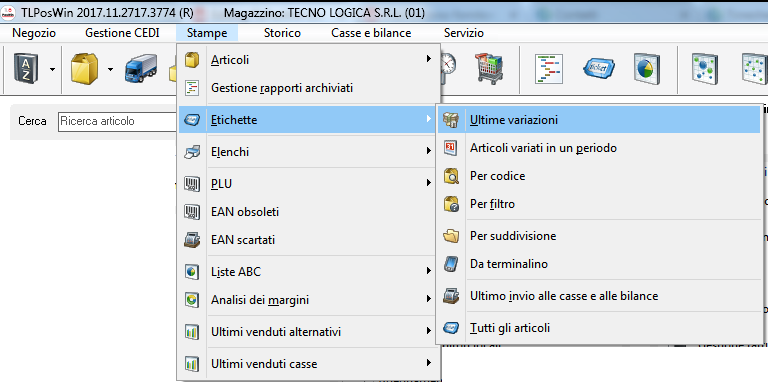Open the Storico menu
Image resolution: width=768 pixels, height=382 pixels.
click(282, 33)
